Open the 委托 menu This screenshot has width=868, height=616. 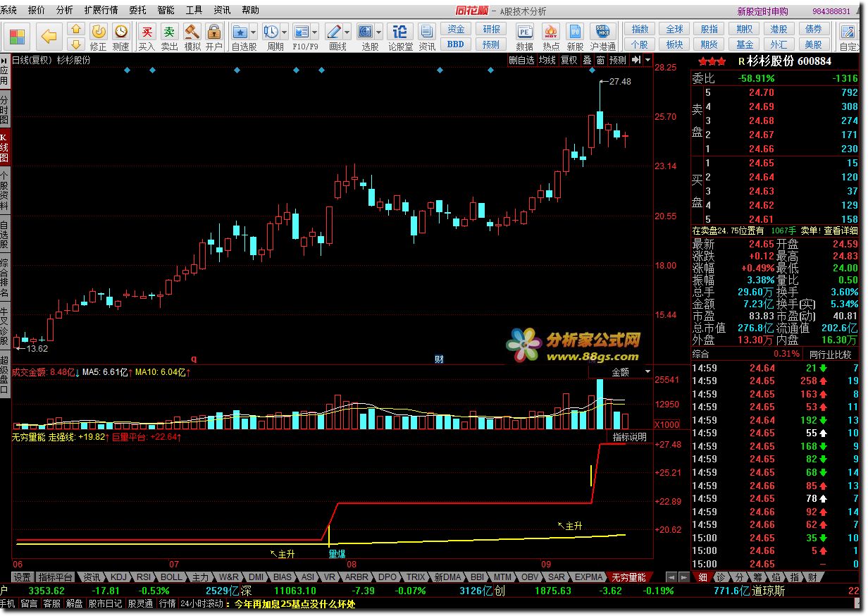(x=138, y=11)
